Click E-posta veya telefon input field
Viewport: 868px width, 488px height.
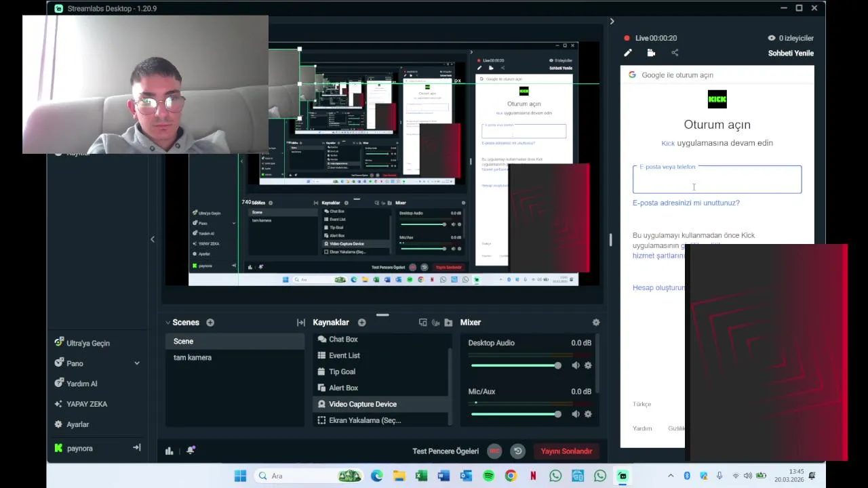point(717,180)
